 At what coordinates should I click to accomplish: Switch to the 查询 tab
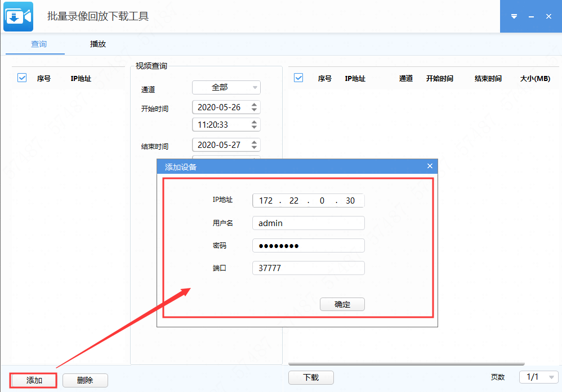coord(39,44)
